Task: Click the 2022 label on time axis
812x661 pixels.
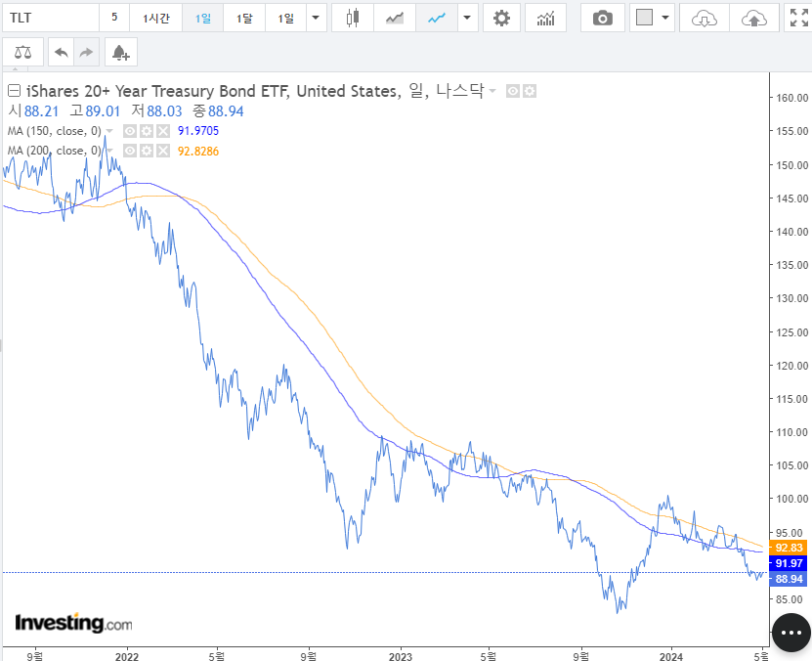Action: (x=127, y=656)
